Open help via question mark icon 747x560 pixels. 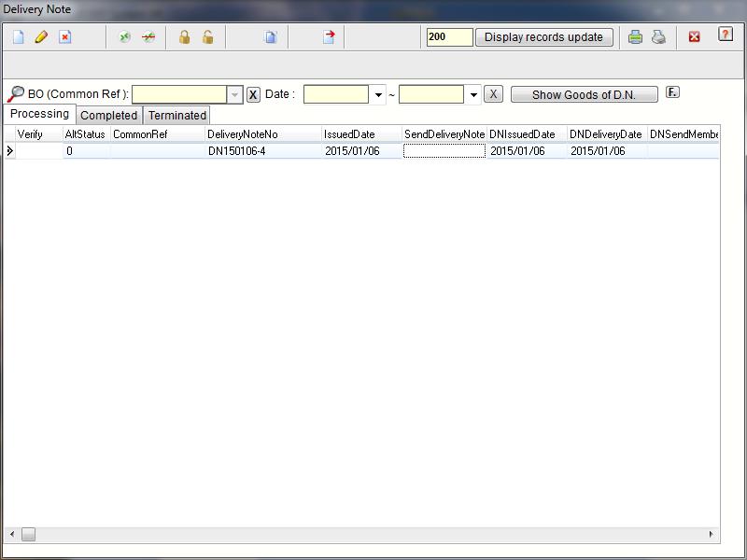[x=726, y=35]
